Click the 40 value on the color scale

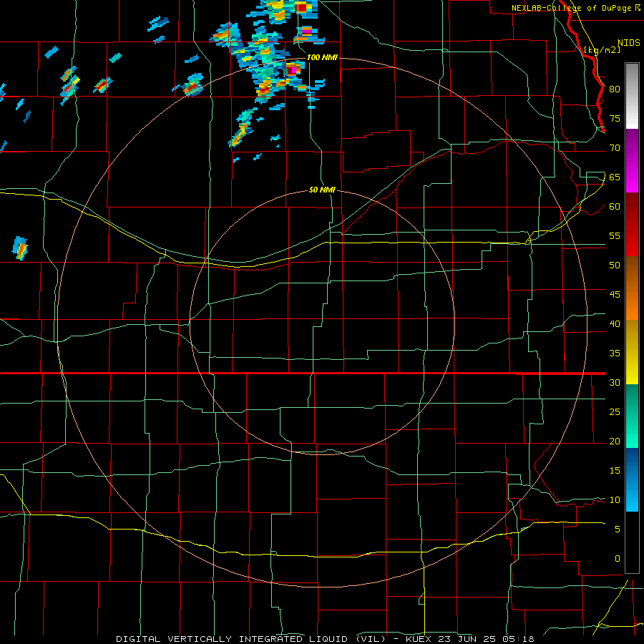[x=615, y=323]
